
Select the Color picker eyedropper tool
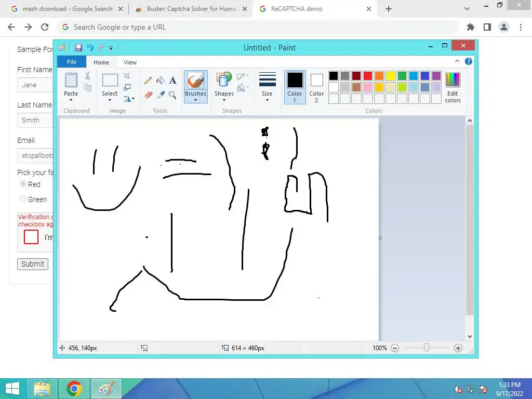(x=161, y=95)
